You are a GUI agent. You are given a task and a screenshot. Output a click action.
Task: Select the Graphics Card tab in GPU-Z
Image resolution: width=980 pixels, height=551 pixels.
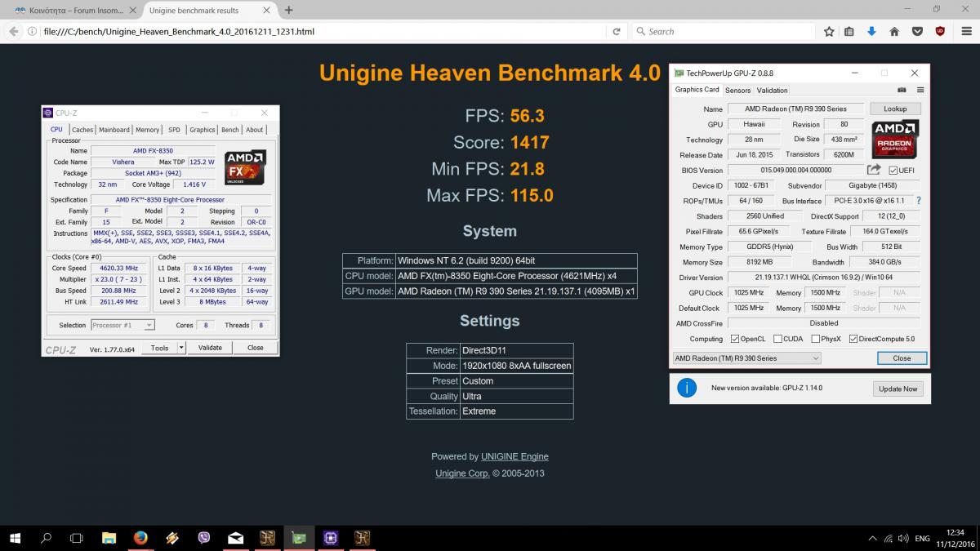pyautogui.click(x=697, y=90)
